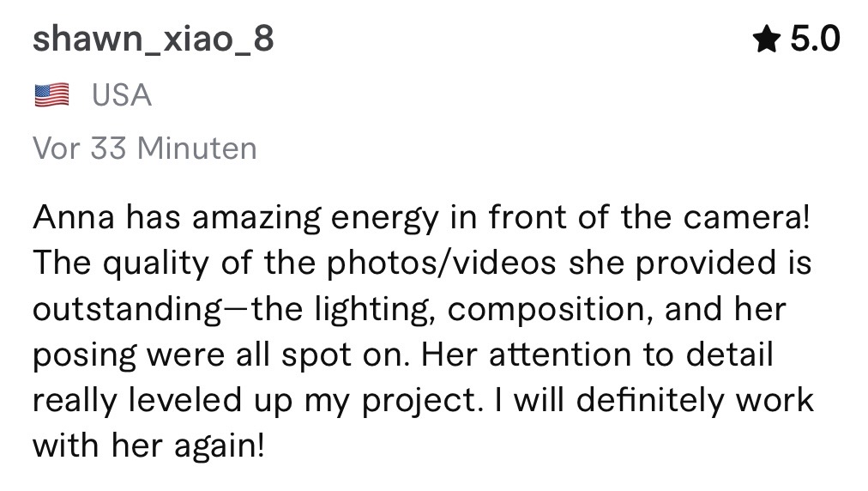
Task: Click the name Anna in the review
Action: [74, 216]
